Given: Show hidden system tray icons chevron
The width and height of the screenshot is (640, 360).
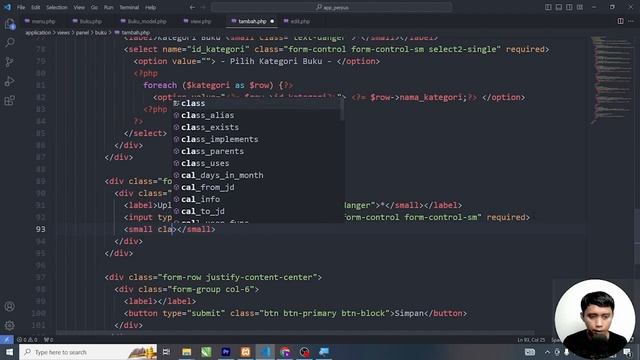Looking at the screenshot, I should pos(547,352).
